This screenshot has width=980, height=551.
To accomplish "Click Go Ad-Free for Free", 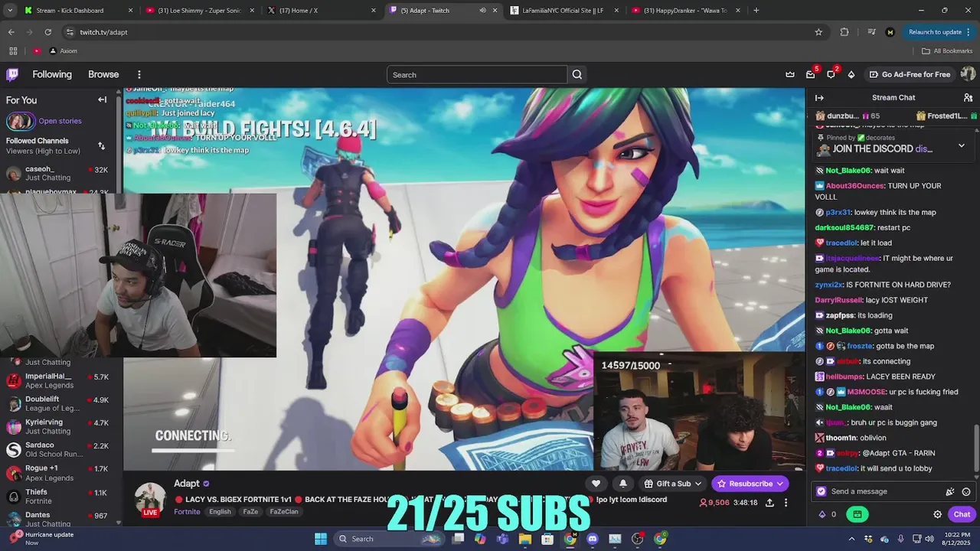I will point(910,74).
